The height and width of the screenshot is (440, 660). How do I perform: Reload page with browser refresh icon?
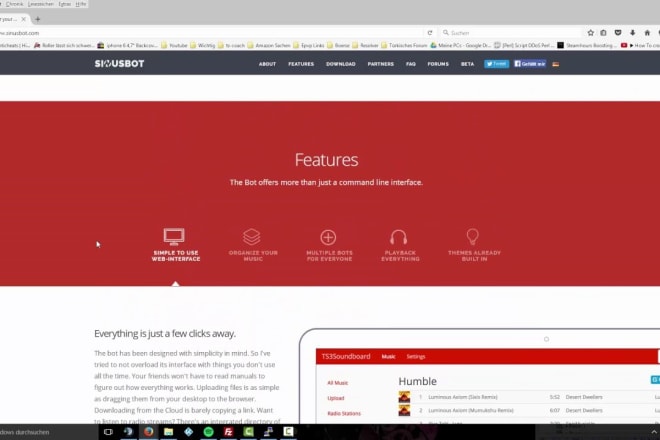430,33
